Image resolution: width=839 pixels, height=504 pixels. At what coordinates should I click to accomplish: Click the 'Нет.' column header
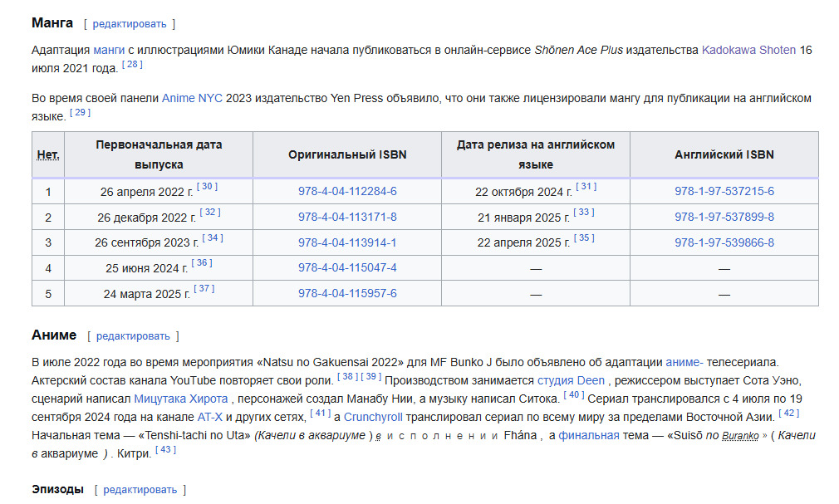coord(48,155)
